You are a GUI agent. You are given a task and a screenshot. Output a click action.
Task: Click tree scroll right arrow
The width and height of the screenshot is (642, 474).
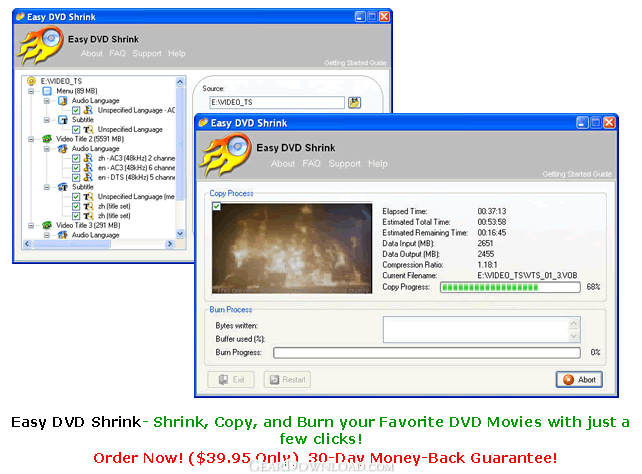tap(170, 244)
